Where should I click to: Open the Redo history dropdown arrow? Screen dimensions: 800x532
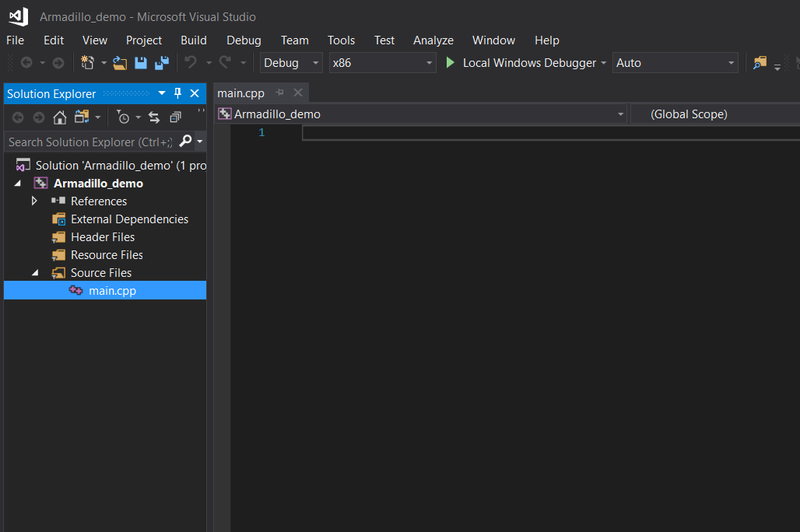click(x=243, y=63)
